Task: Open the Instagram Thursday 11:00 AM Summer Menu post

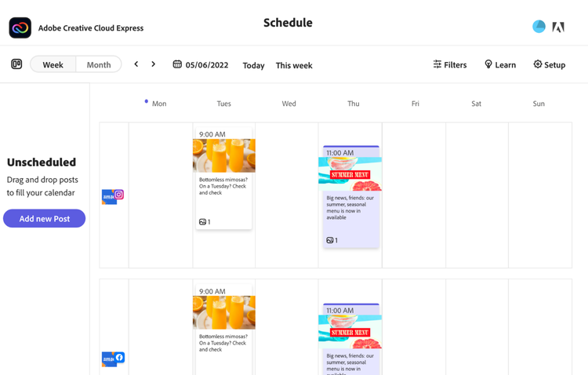Action: (x=350, y=196)
